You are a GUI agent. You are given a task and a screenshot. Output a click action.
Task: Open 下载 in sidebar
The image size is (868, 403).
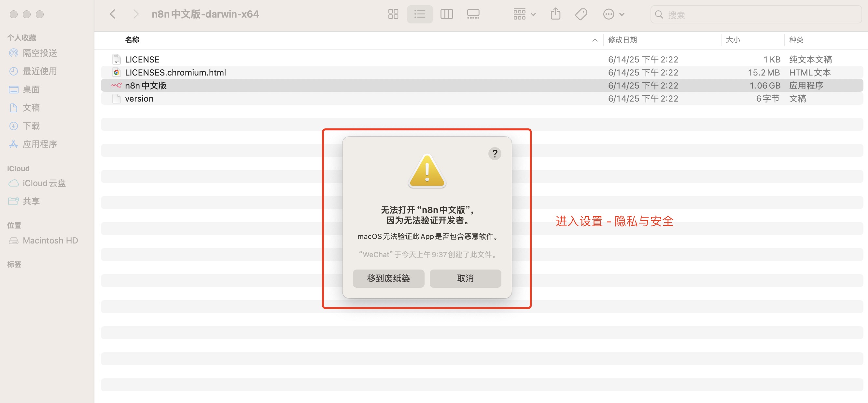tap(31, 126)
